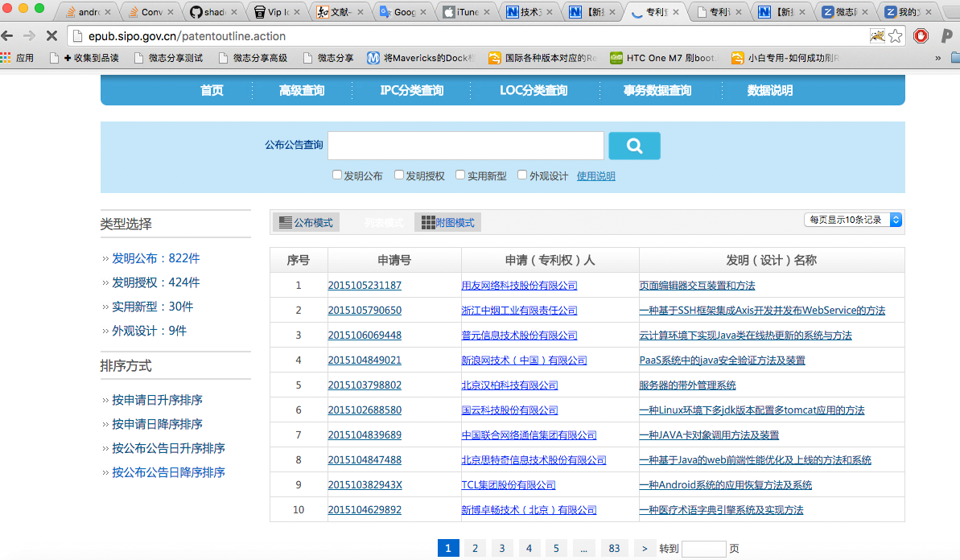Check the 发明公布 checkbox
Screen dimensions: 960x560
(336, 175)
